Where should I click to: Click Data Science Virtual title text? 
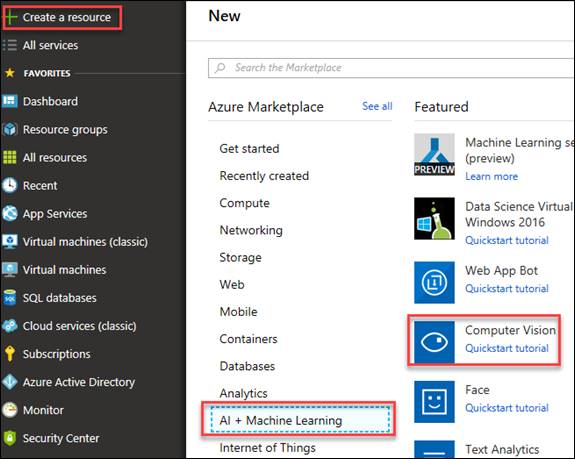tap(519, 214)
